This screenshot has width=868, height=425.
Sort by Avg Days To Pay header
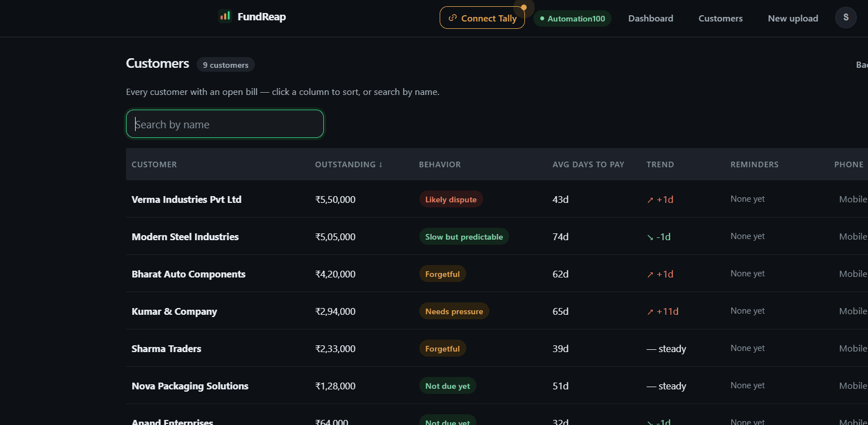coord(588,164)
